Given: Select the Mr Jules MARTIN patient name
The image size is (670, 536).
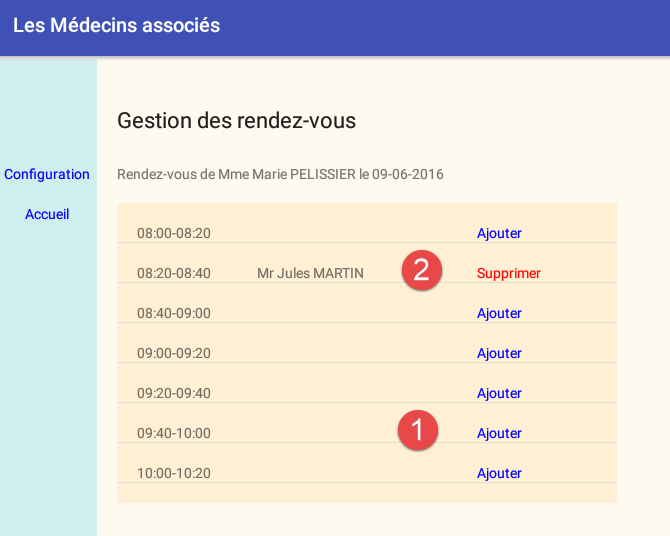Looking at the screenshot, I should click(310, 273).
